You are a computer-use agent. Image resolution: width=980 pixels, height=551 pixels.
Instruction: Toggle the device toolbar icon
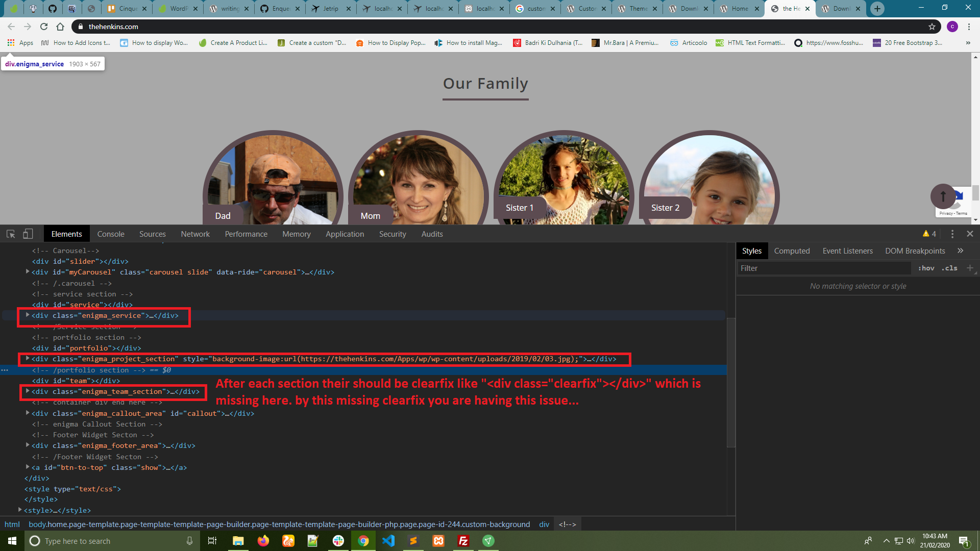[x=28, y=234]
